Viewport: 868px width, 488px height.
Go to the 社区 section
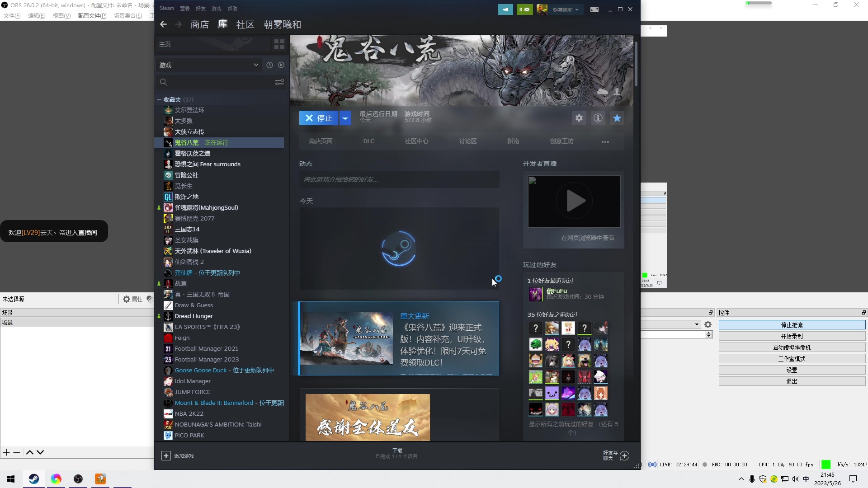pyautogui.click(x=245, y=24)
